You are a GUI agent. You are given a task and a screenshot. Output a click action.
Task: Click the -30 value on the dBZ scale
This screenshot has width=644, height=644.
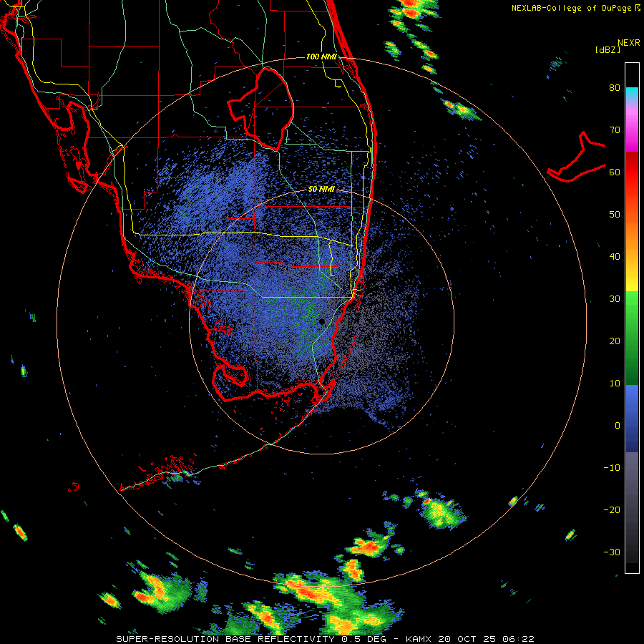(x=612, y=552)
